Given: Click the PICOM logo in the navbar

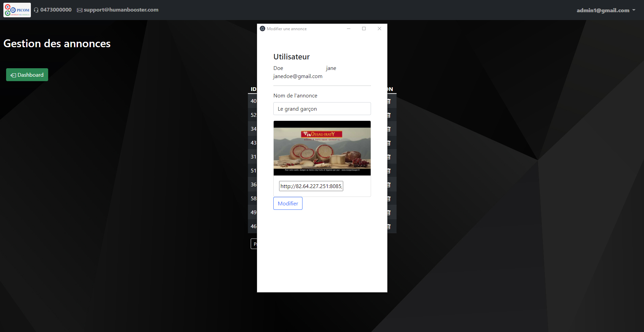Looking at the screenshot, I should click(17, 10).
